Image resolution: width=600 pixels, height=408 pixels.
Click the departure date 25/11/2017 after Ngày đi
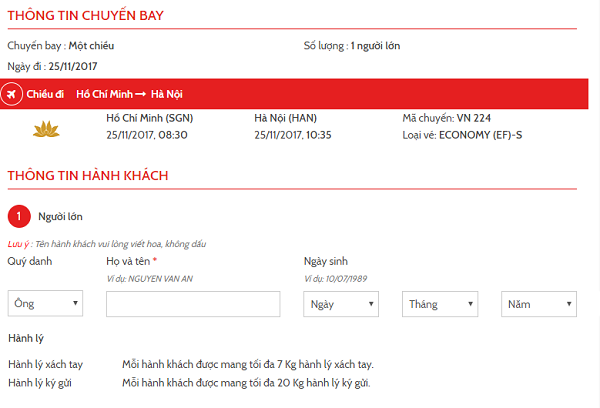pyautogui.click(x=73, y=66)
